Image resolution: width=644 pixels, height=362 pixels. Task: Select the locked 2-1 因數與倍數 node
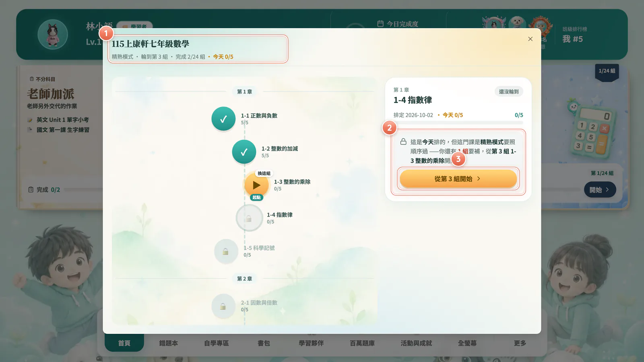coord(223,306)
